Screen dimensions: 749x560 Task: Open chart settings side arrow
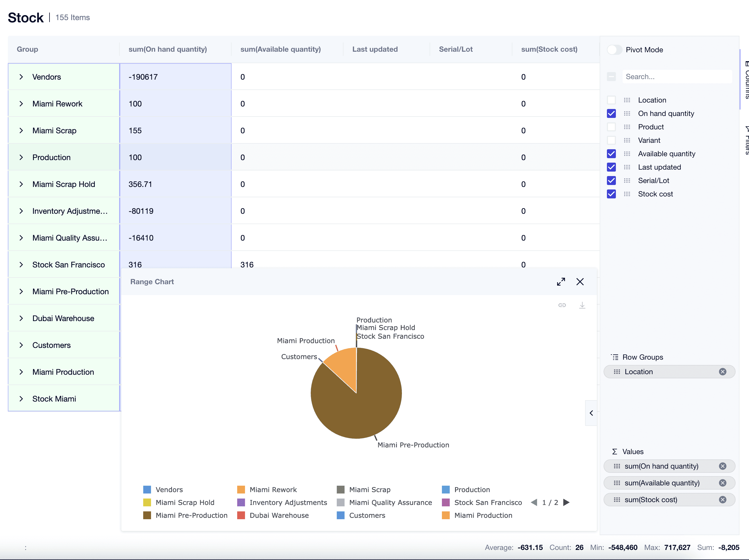[591, 413]
